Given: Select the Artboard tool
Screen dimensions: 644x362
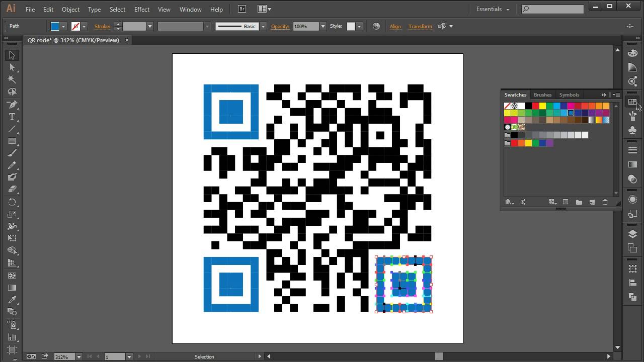Looking at the screenshot, I should 12,349.
